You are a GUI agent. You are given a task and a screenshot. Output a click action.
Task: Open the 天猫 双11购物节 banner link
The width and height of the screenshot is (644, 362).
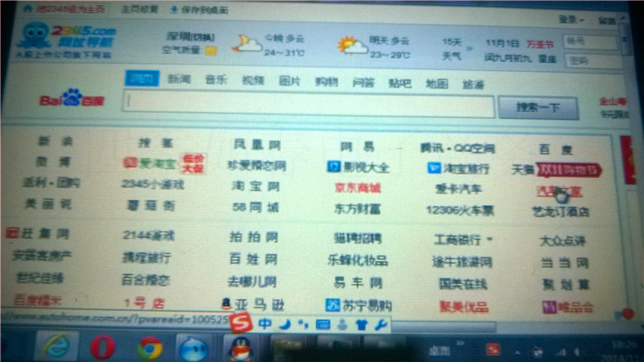(x=557, y=170)
